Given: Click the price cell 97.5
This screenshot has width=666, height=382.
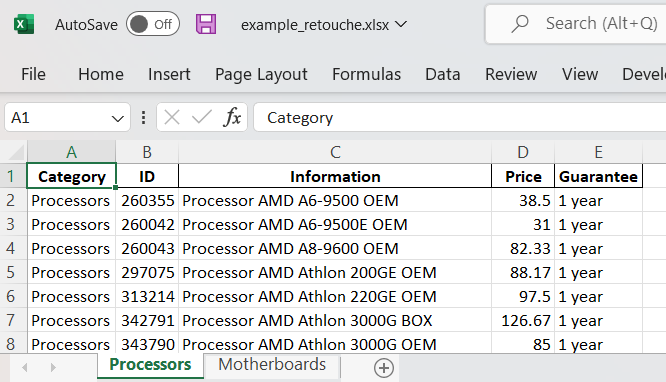Looking at the screenshot, I should point(523,296).
